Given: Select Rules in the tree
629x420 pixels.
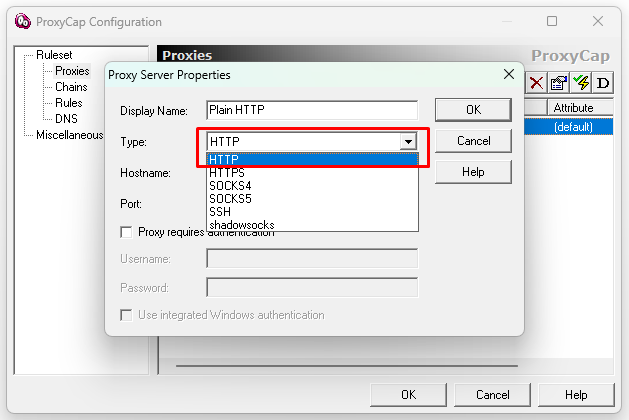Looking at the screenshot, I should 69,103.
